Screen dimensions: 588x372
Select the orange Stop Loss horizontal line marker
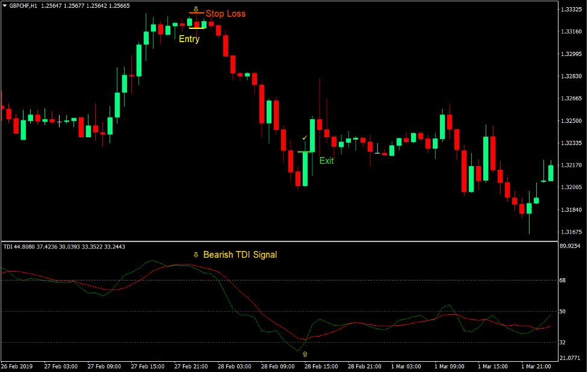pos(196,13)
